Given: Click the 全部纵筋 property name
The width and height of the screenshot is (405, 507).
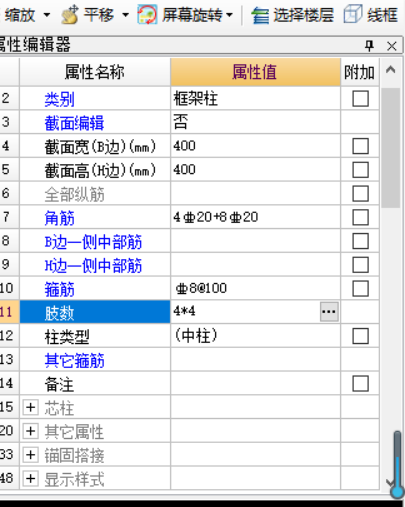Looking at the screenshot, I should point(74,194).
